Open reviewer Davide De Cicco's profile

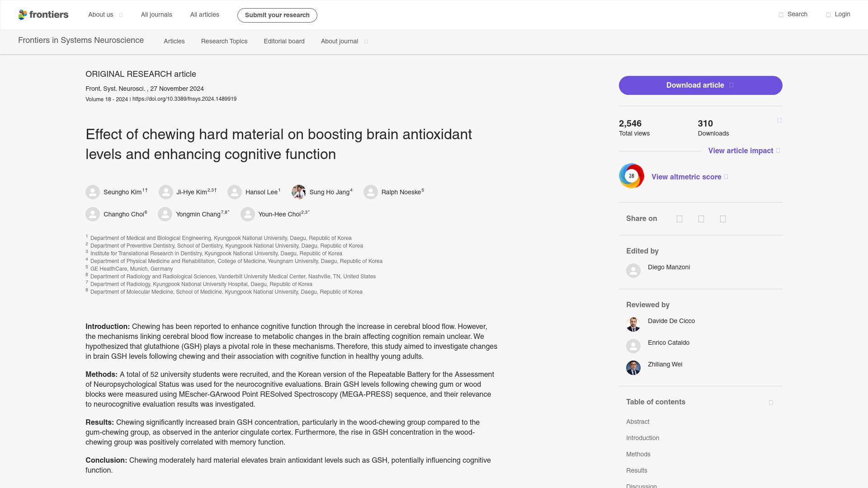(671, 321)
